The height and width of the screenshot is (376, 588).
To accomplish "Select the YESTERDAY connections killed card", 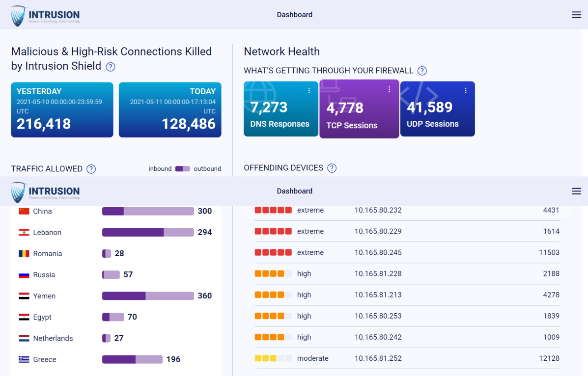I will 62,109.
